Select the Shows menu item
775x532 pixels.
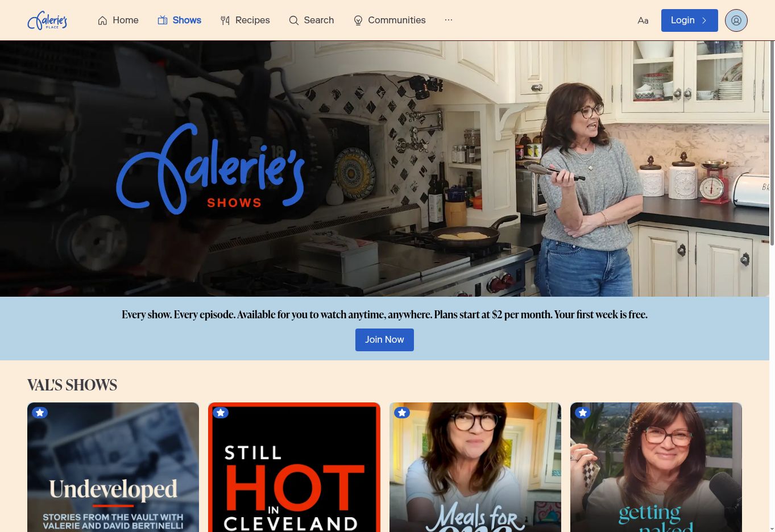(x=180, y=20)
